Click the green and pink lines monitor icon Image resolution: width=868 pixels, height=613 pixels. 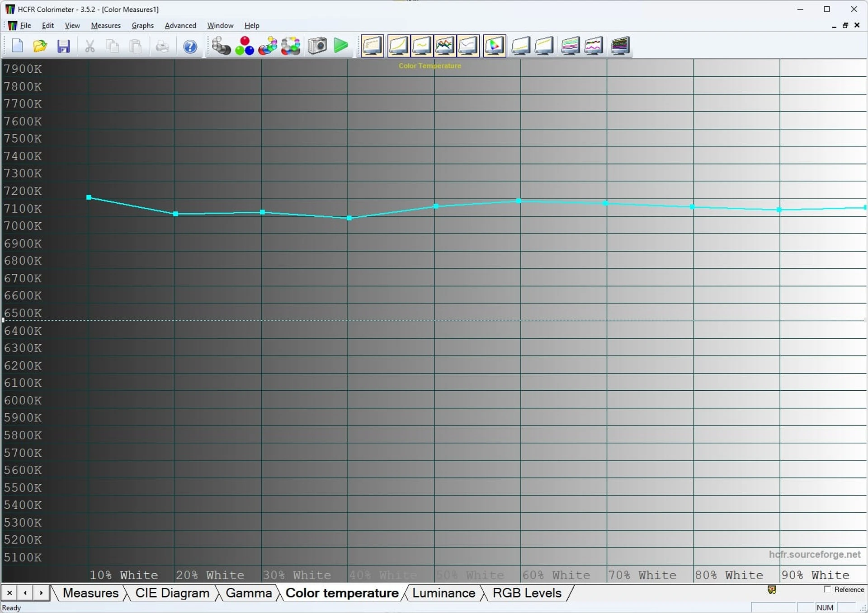point(571,46)
